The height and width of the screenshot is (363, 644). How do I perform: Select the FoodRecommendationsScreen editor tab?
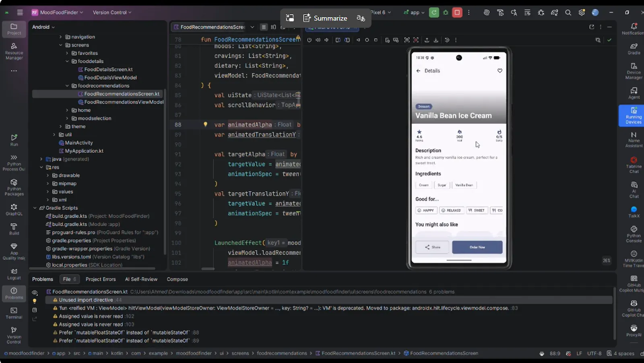(x=209, y=27)
